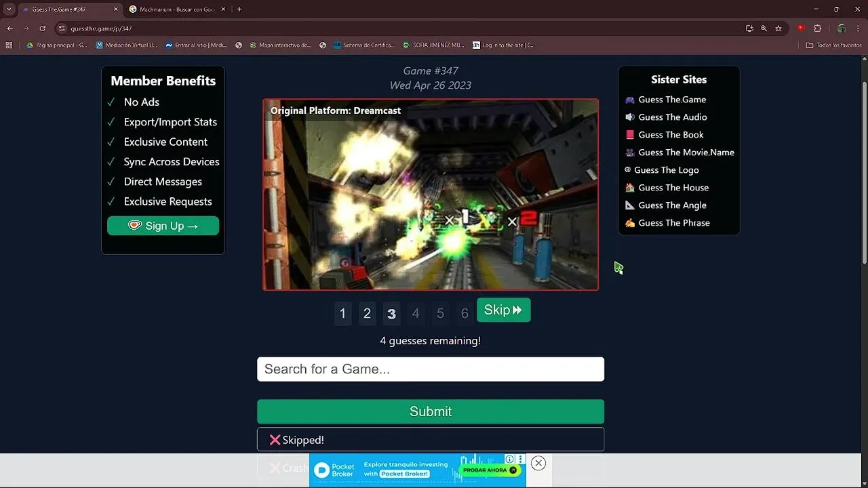Viewport: 868px width, 488px height.
Task: Select hint image number 3
Action: (x=391, y=313)
